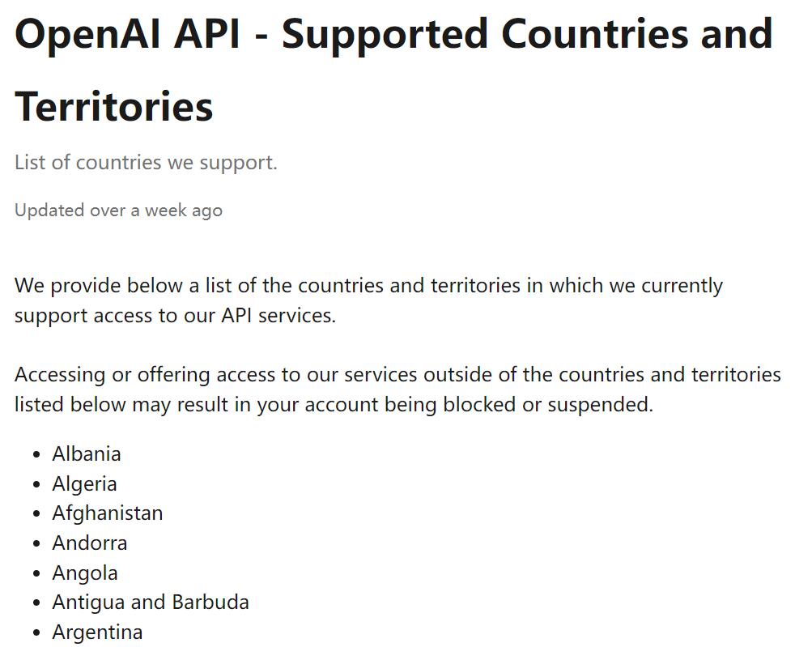Screen dimensions: 812x647
Task: Select the Angola list item
Action: click(x=85, y=573)
